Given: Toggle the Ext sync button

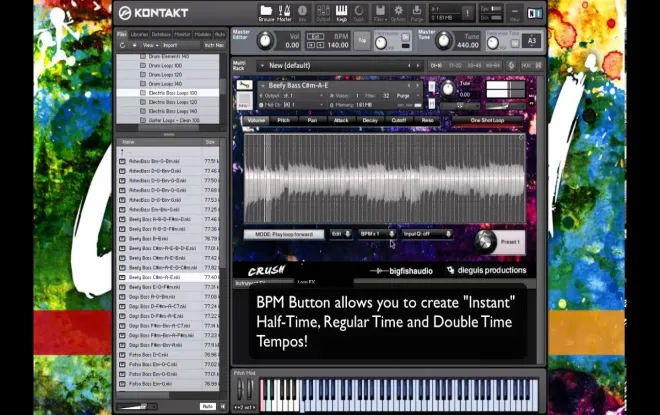Looking at the screenshot, I should (315, 37).
